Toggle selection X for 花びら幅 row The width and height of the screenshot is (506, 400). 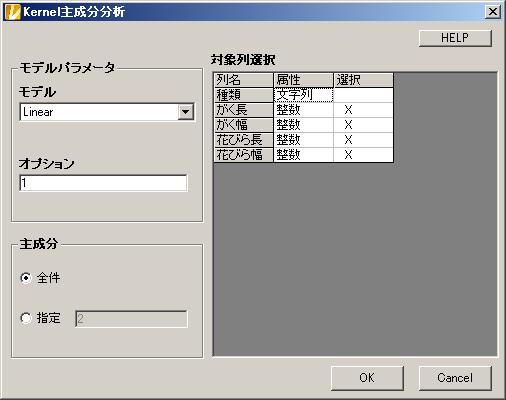pos(363,155)
